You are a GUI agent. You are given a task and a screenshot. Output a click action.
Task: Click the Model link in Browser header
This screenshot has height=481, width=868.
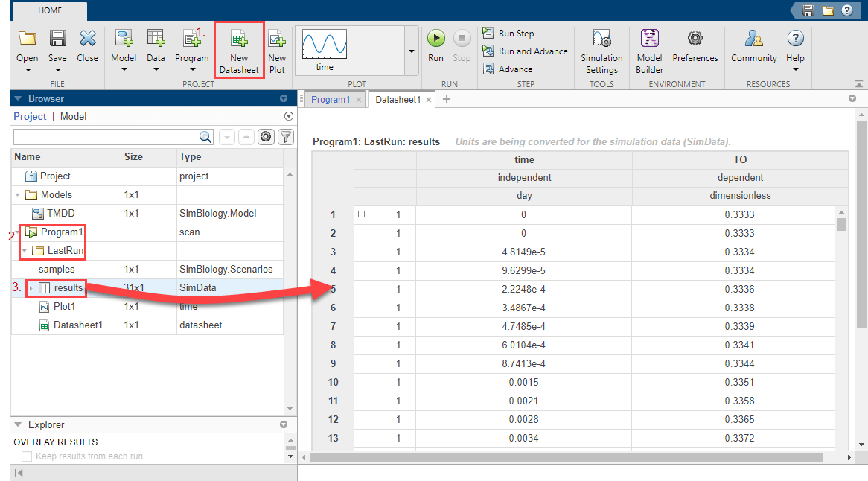pyautogui.click(x=73, y=116)
